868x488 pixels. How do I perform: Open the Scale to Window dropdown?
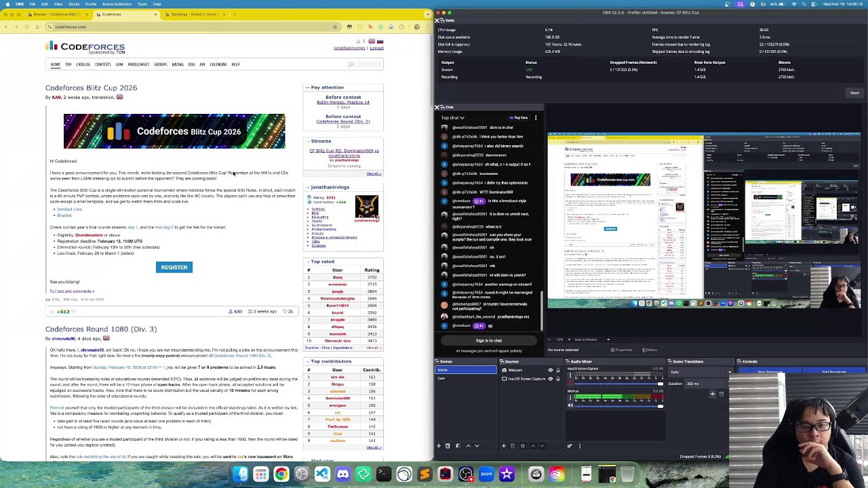coord(591,340)
